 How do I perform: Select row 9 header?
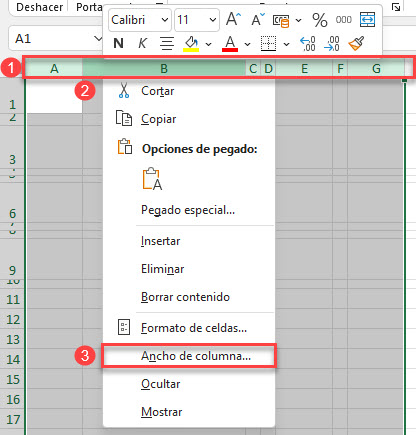pos(13,259)
